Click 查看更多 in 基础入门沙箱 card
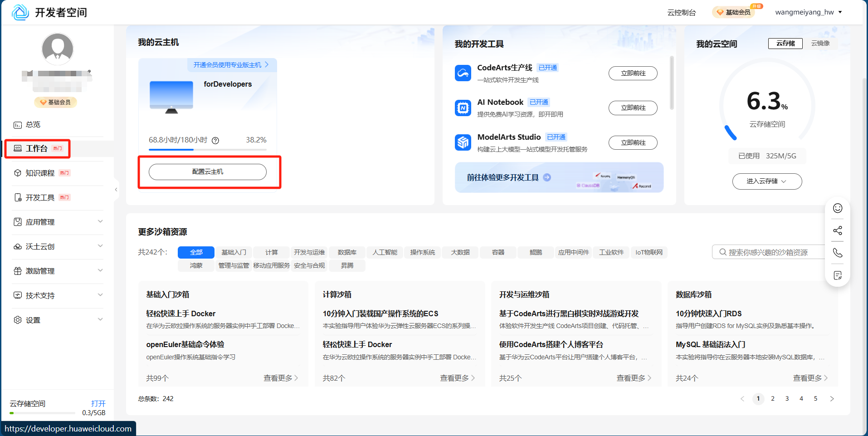 tap(281, 378)
